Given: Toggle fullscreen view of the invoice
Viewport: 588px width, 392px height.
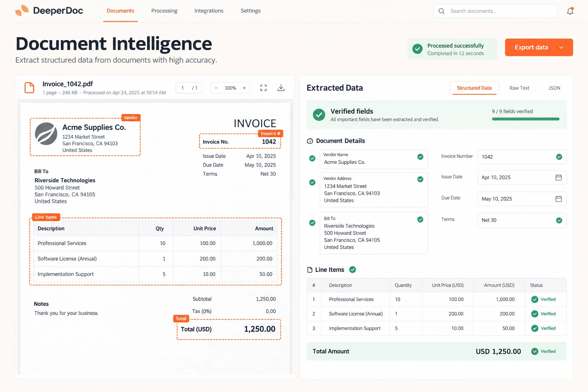Looking at the screenshot, I should click(x=263, y=88).
